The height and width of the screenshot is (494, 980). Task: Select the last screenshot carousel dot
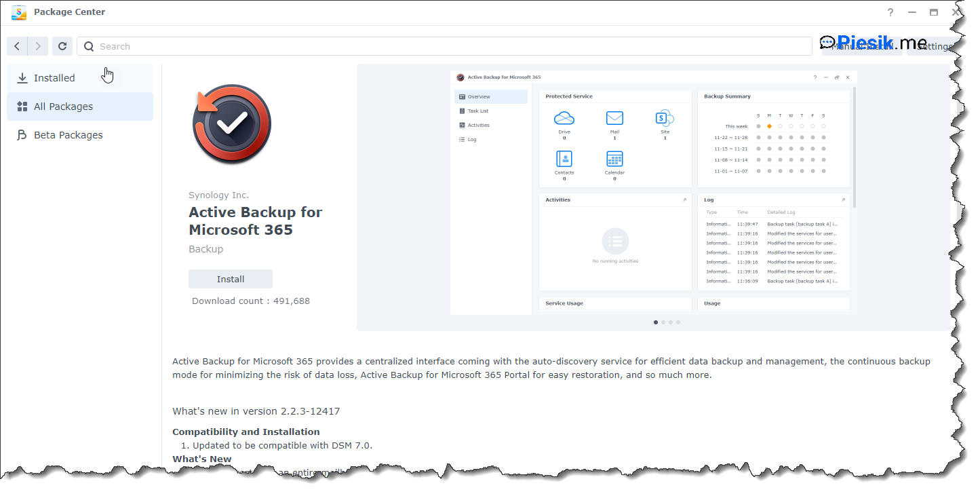(678, 322)
